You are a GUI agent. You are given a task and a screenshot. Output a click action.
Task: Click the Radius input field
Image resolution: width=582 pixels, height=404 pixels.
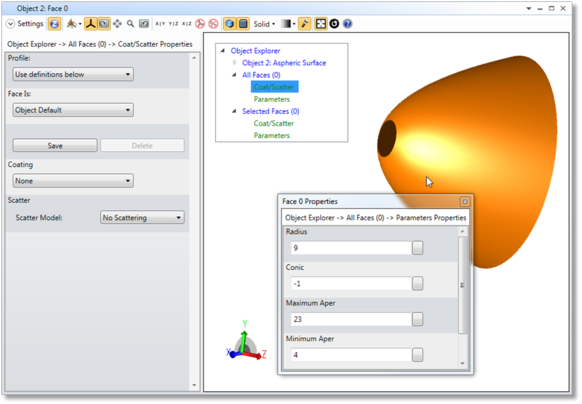pos(352,248)
